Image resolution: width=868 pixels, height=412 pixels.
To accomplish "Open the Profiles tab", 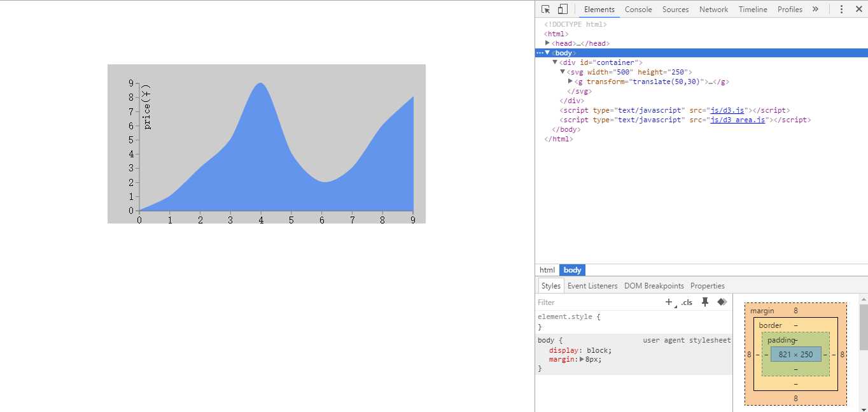I will 790,9.
